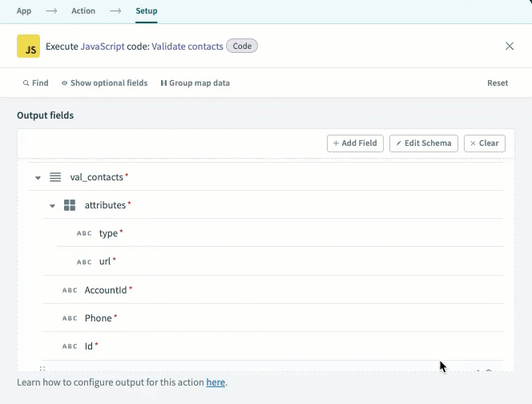Open the Edit Schema dialog
The image size is (532, 404).
[424, 143]
